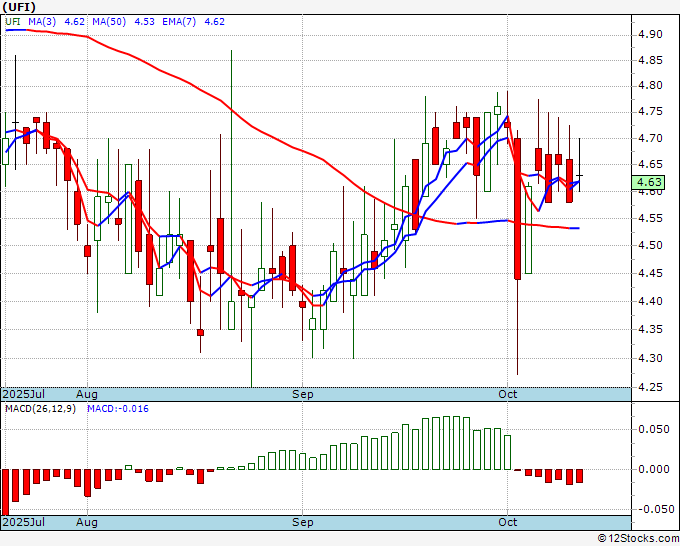Image resolution: width=680 pixels, height=546 pixels.
Task: Click Sep on the MACD date axis
Action: pyautogui.click(x=302, y=522)
